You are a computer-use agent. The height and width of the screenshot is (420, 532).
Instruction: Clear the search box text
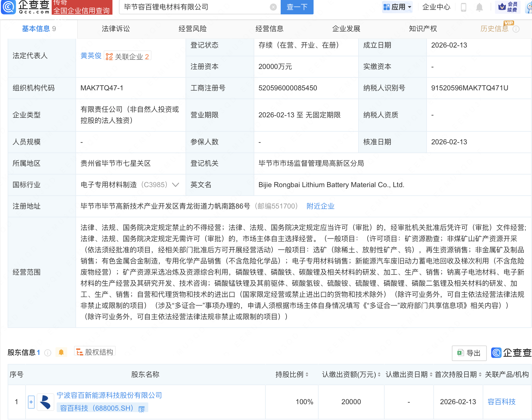[x=273, y=7]
